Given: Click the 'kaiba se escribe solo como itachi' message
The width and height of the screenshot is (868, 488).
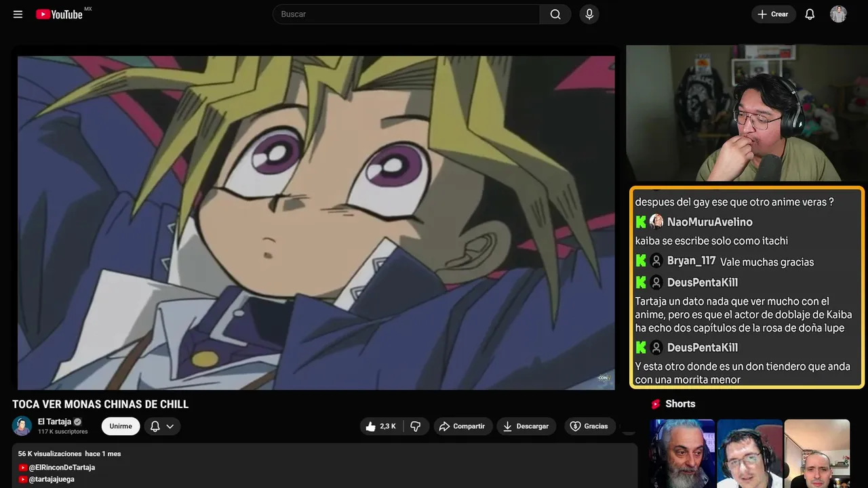Looking at the screenshot, I should pyautogui.click(x=711, y=241).
